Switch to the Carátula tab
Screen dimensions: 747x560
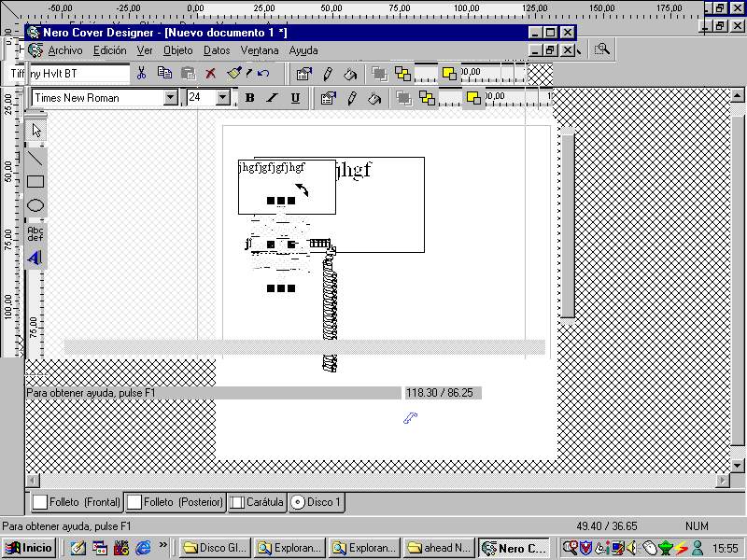pyautogui.click(x=258, y=502)
